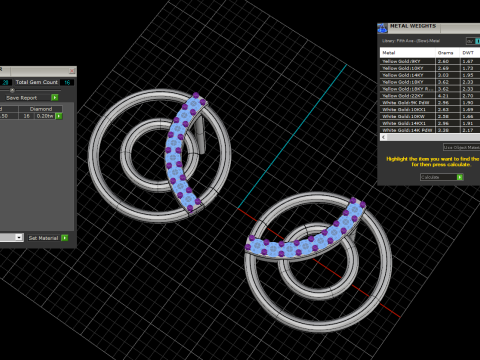Click the 4.21 grams value for Yellow Gold 22KY
The image size is (480, 360).
pos(443,96)
